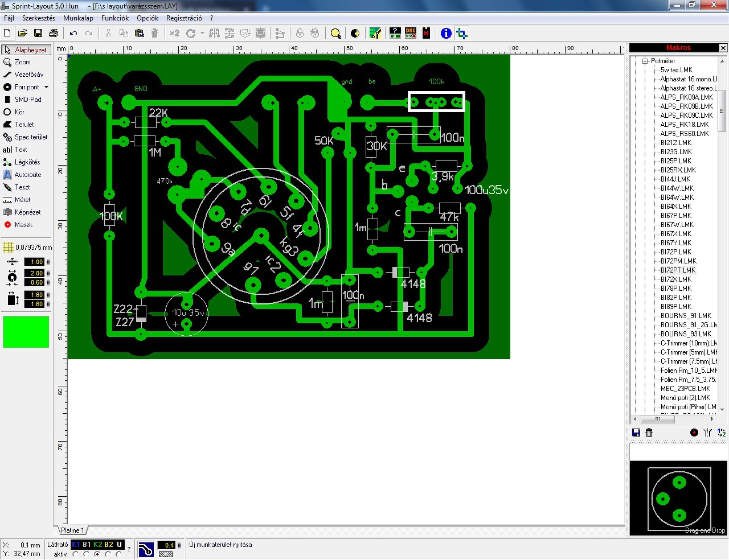Collapse the Potméter macro folder

645,61
